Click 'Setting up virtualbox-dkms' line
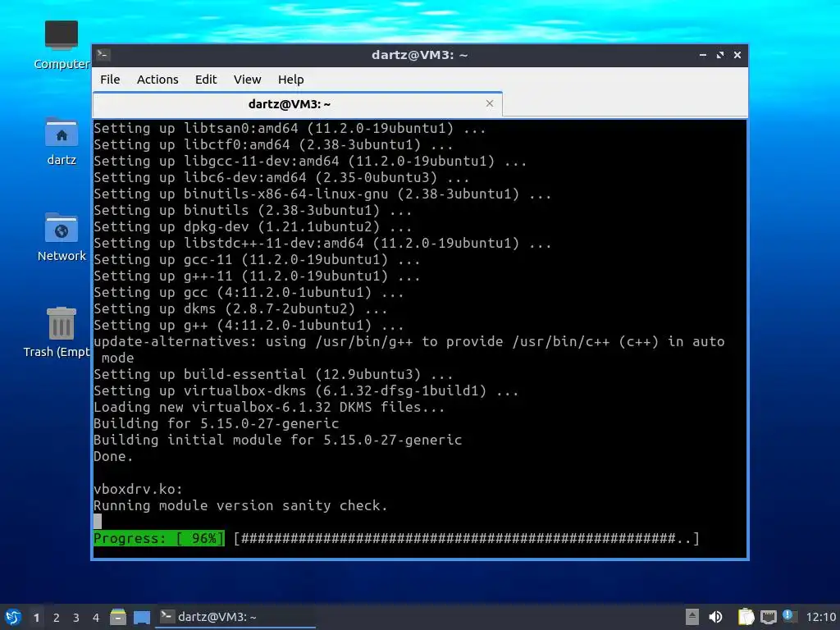The height and width of the screenshot is (630, 840). pos(306,391)
